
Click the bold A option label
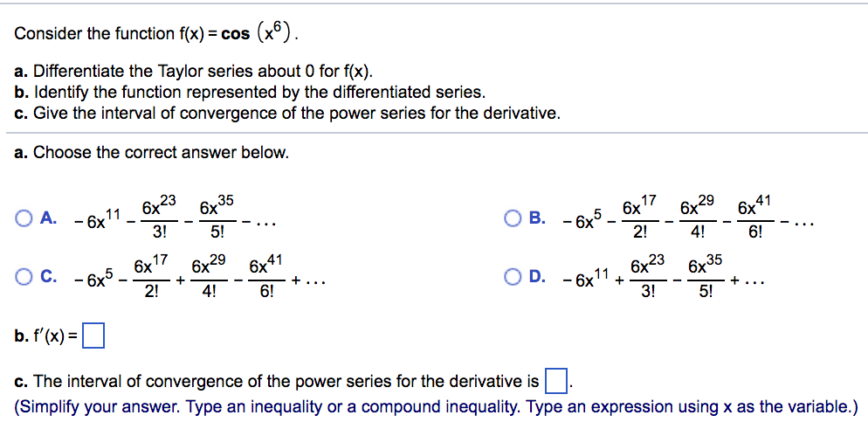click(x=48, y=218)
